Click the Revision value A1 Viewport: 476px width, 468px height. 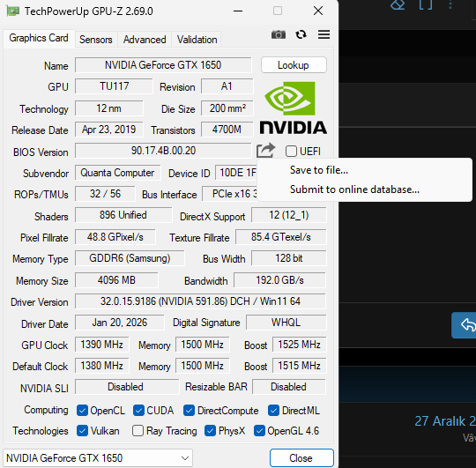click(227, 86)
